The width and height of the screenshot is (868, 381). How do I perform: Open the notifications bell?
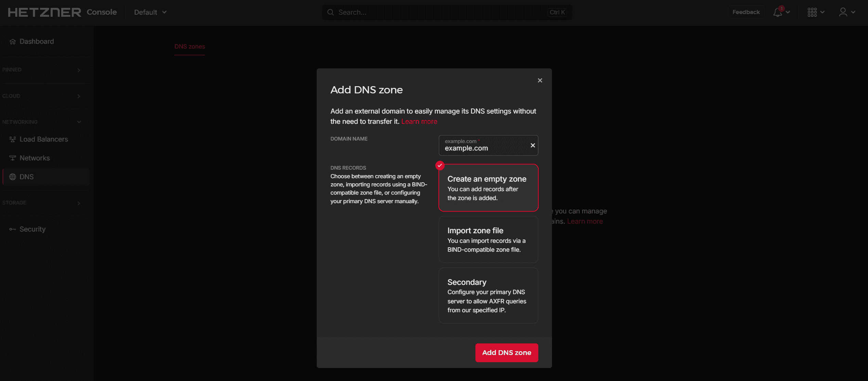778,12
